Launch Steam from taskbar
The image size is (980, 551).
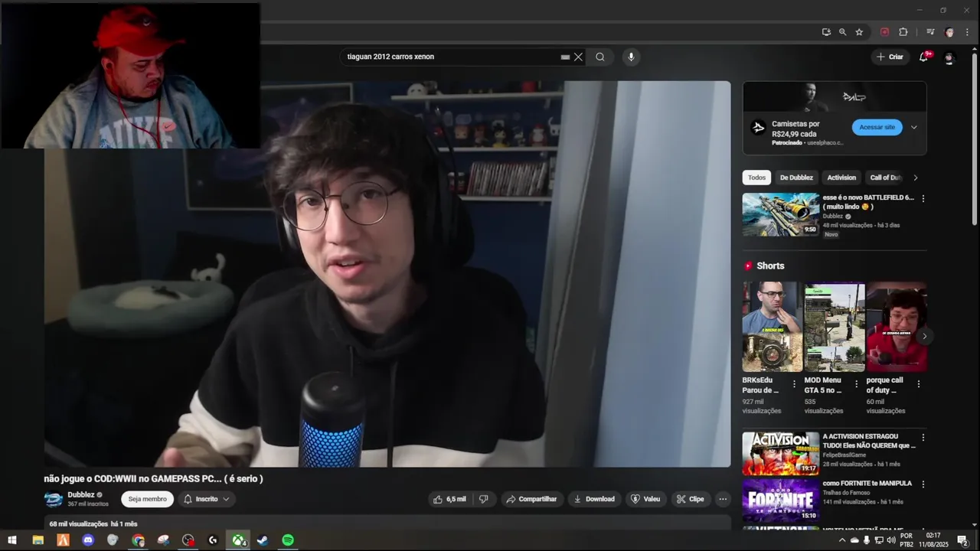263,540
